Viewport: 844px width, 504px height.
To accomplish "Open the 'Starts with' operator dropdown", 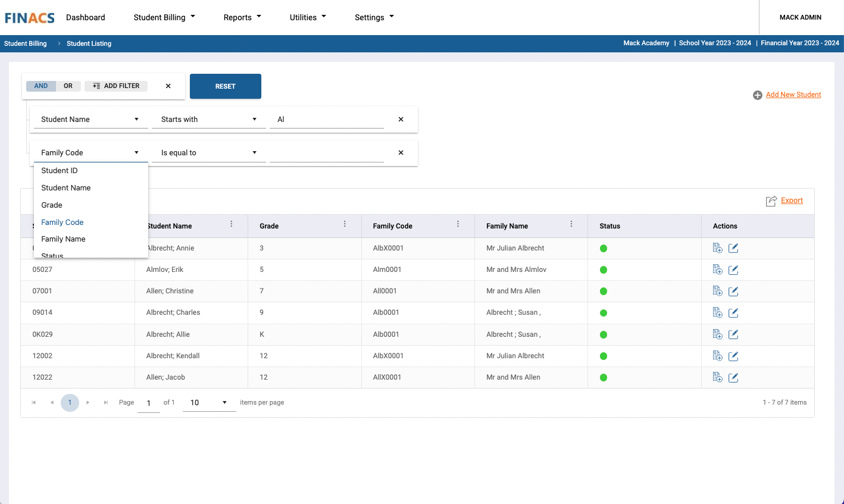I will [x=208, y=120].
